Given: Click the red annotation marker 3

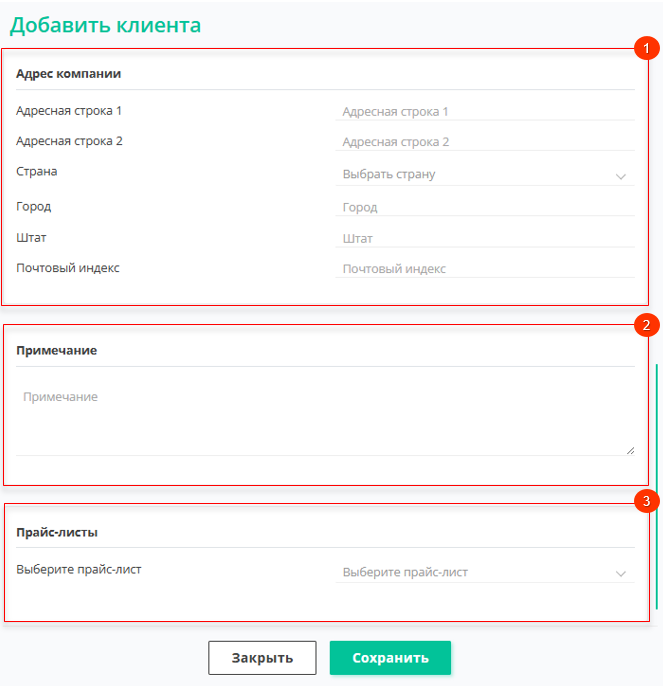Looking at the screenshot, I should [647, 501].
